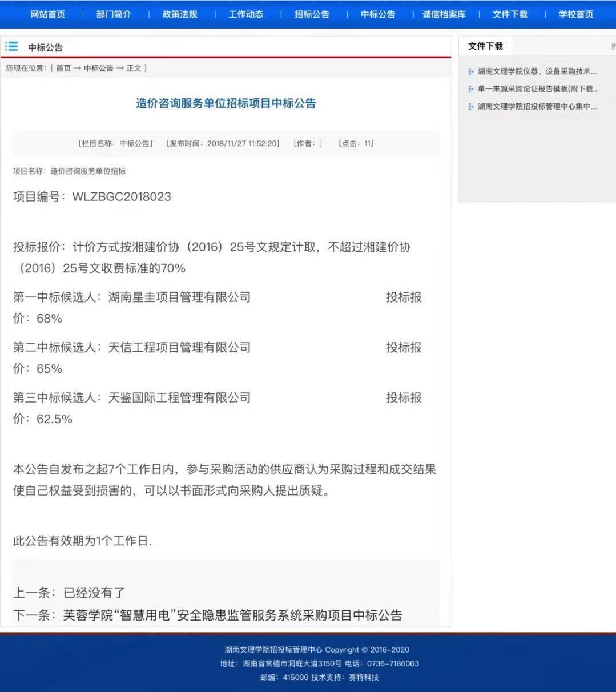Screen dimensions: 616x692
Task: Click the footer address with phone 0736-7186063
Action: click(320, 663)
